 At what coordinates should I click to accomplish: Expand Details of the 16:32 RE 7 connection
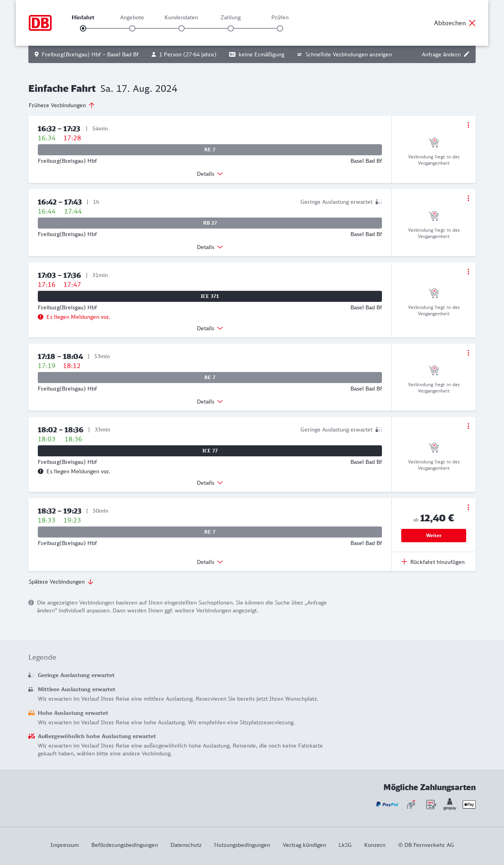coord(210,174)
